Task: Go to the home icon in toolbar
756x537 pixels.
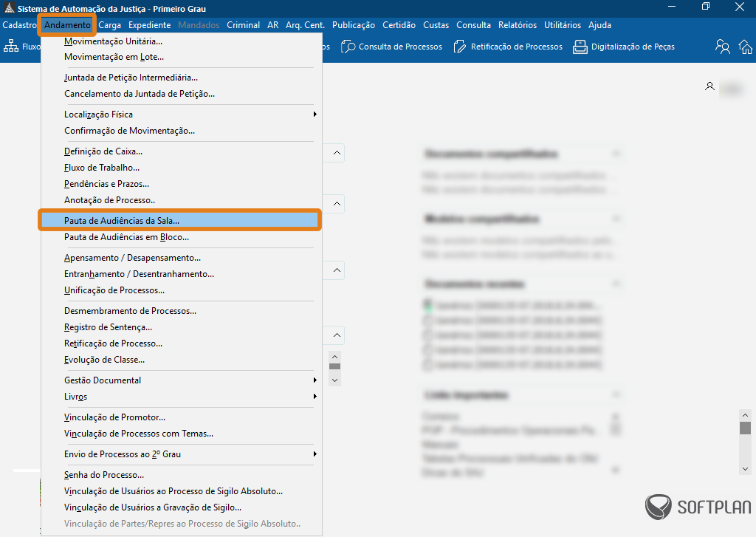Action: click(x=746, y=47)
